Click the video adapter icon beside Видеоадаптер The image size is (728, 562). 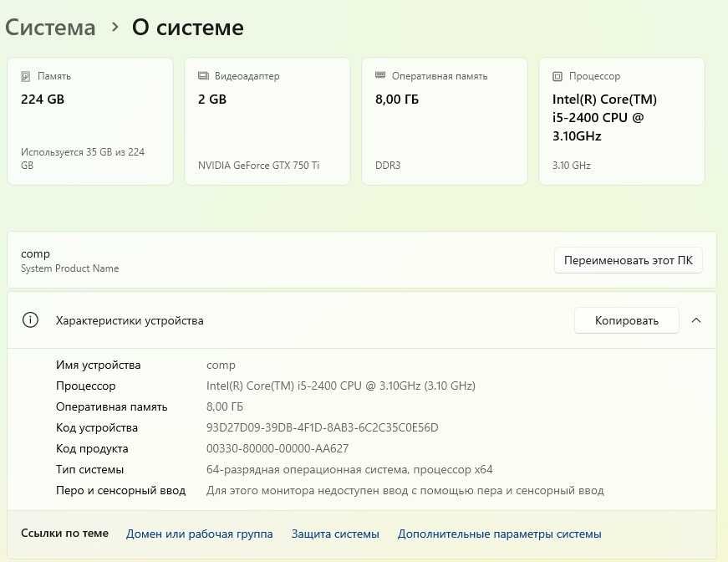coord(203,76)
